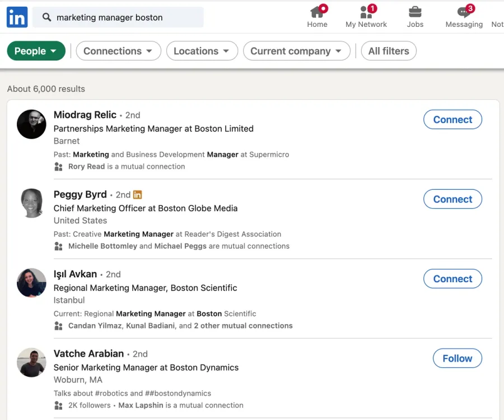Open the Jobs briefcase icon

tap(415, 12)
